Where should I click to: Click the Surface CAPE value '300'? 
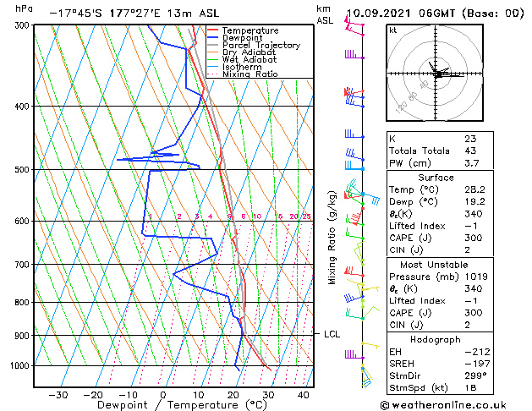point(474,238)
